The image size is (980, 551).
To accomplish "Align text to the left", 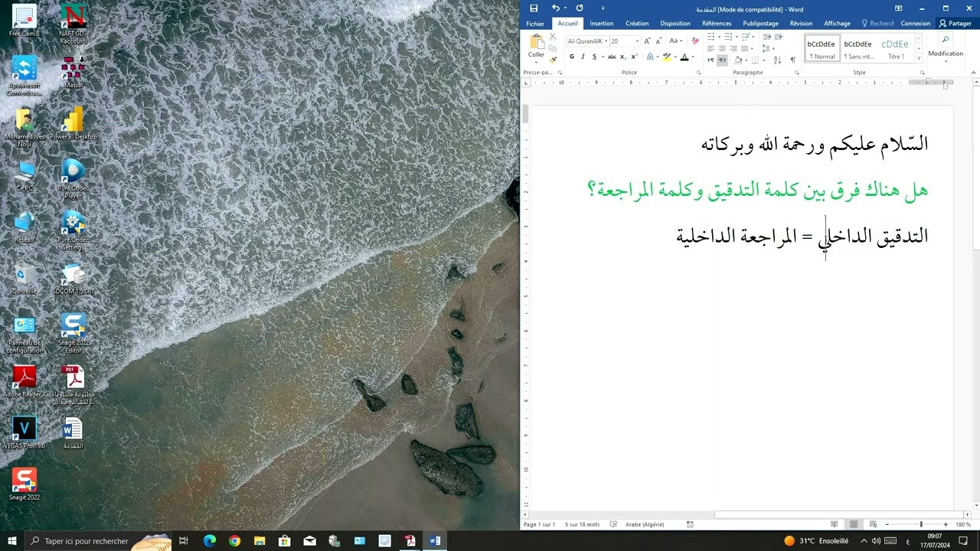I will 710,48.
